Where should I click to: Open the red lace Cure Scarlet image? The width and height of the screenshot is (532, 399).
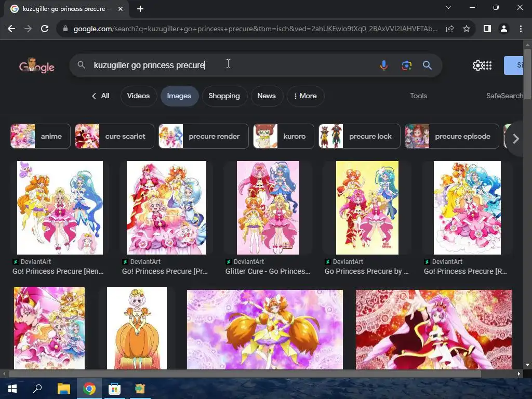[434, 329]
